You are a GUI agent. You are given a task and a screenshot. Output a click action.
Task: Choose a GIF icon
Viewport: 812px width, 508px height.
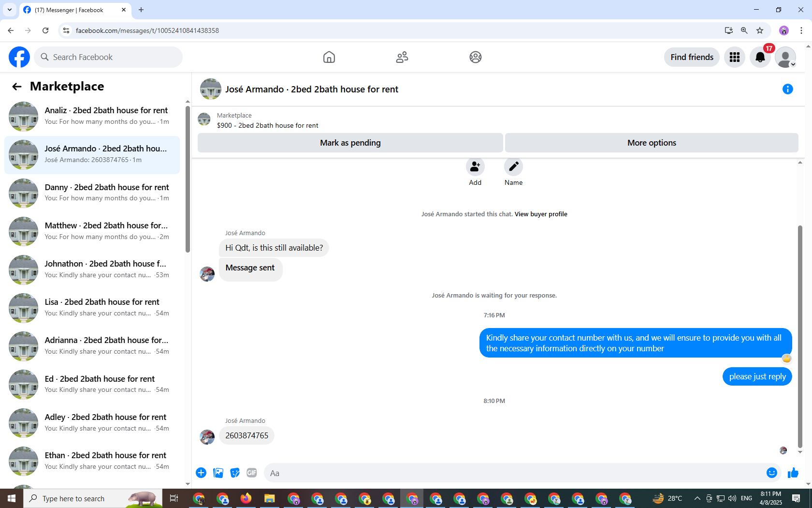(252, 473)
